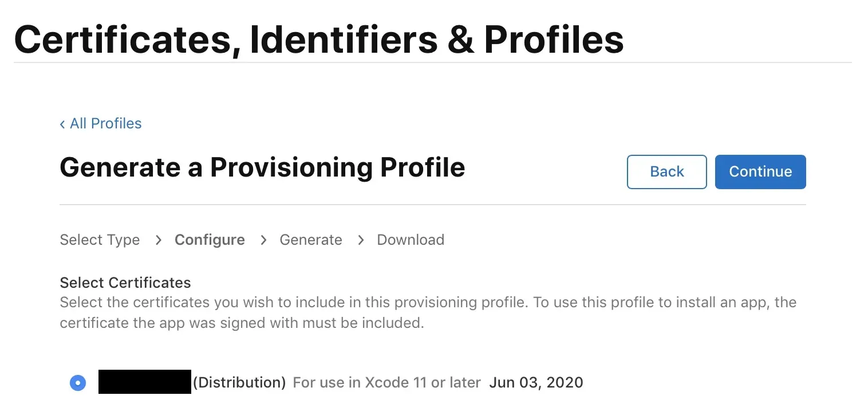Go to the Select Type step
Screen dimensions: 868x407
[x=100, y=240]
